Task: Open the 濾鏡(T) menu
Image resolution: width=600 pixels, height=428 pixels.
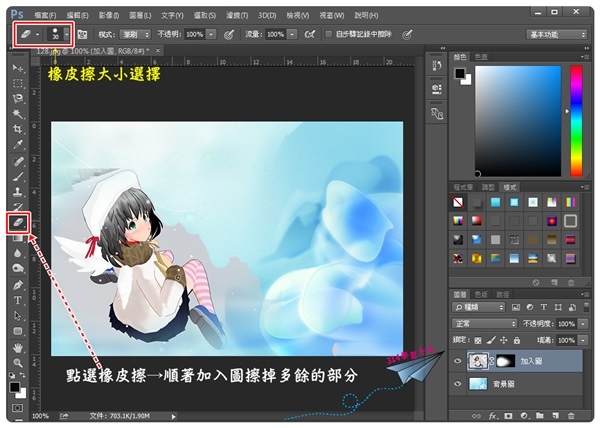Action: click(x=237, y=16)
